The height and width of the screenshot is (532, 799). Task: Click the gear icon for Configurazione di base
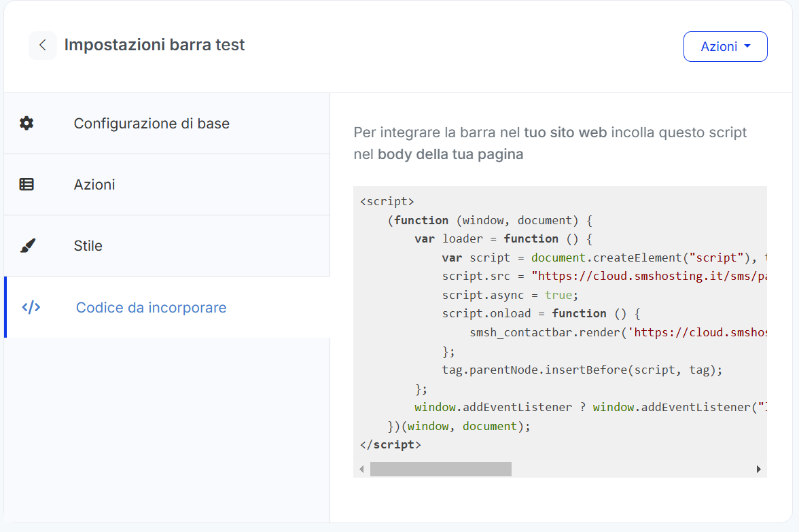[26, 123]
